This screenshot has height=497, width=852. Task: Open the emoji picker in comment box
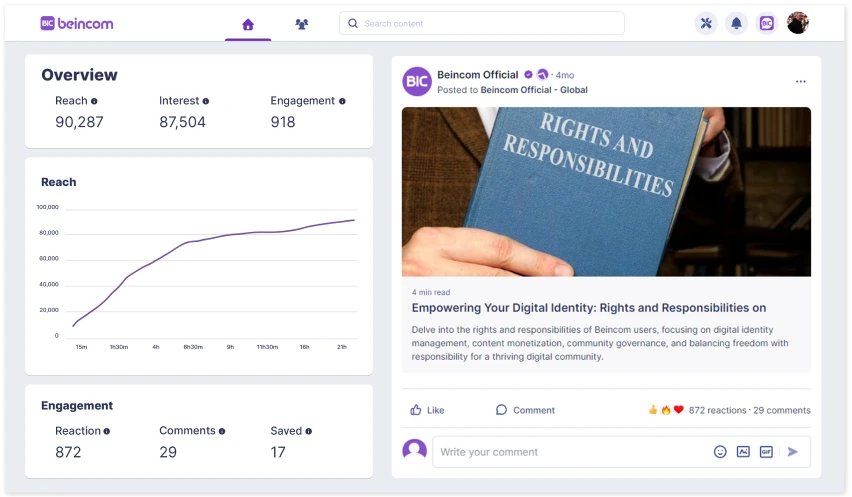point(720,452)
